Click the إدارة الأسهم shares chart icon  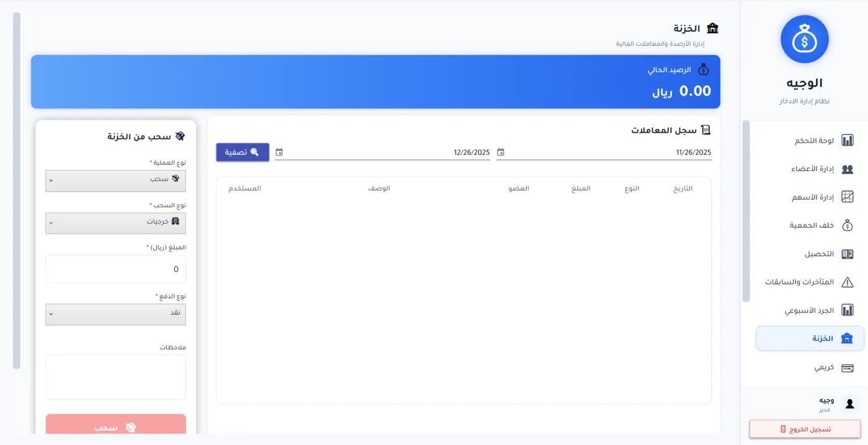[x=847, y=197]
